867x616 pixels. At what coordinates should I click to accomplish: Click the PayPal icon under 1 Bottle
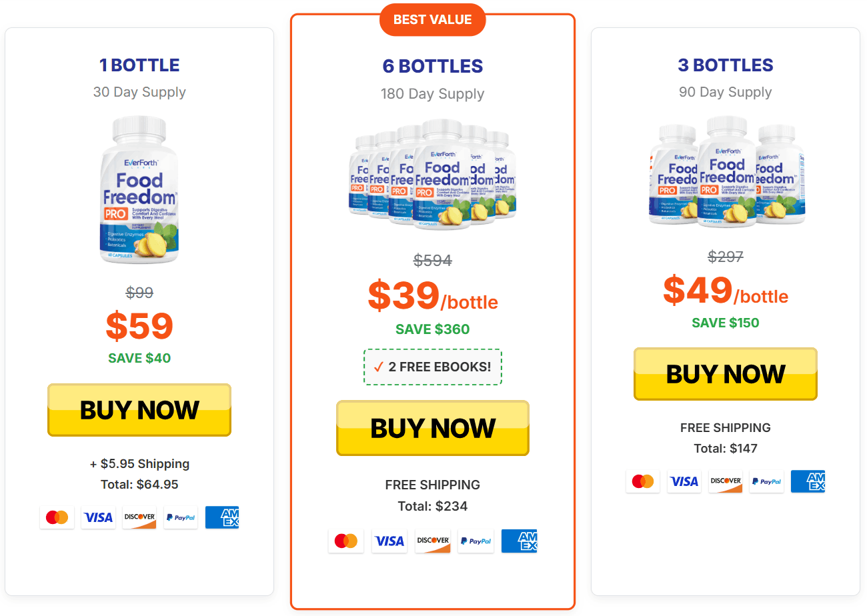181,517
